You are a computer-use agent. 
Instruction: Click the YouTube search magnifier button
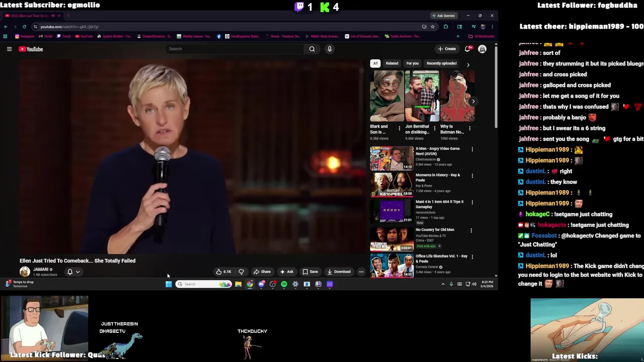[x=312, y=49]
